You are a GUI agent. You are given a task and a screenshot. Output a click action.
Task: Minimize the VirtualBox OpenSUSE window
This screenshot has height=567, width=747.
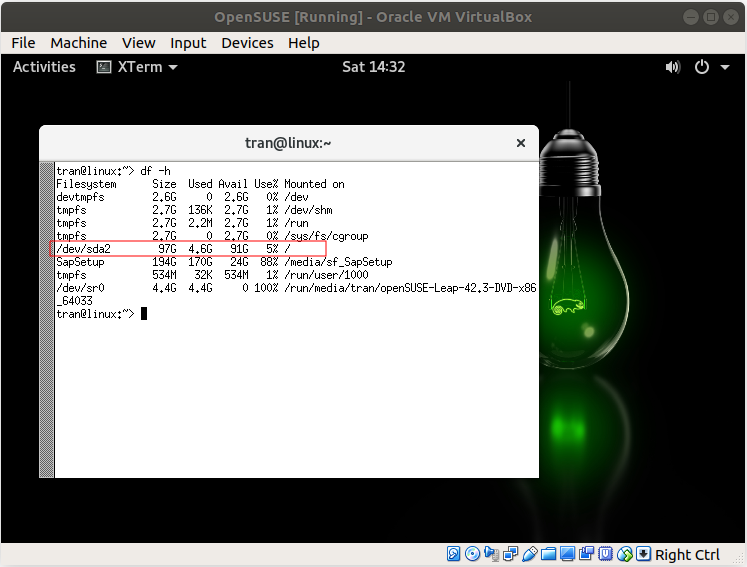690,17
